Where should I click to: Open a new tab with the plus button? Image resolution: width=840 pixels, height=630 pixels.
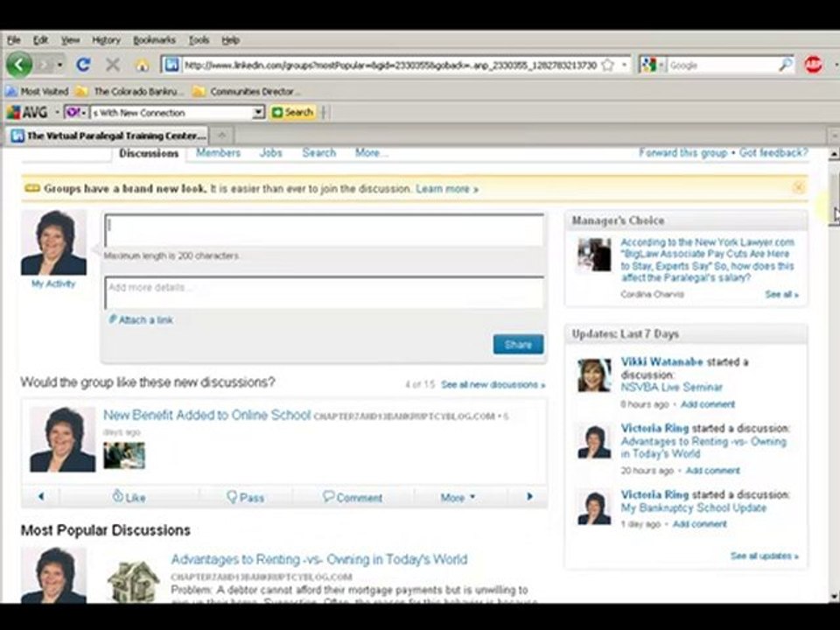(221, 135)
